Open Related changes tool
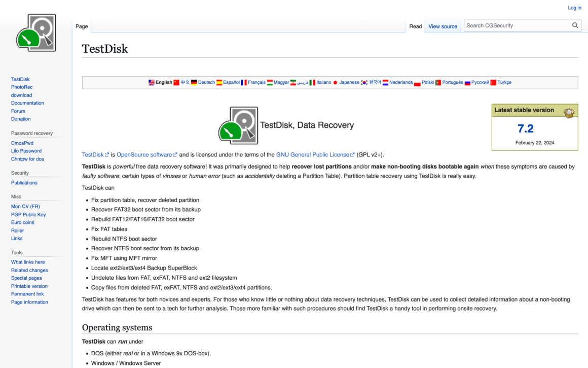 [29, 271]
